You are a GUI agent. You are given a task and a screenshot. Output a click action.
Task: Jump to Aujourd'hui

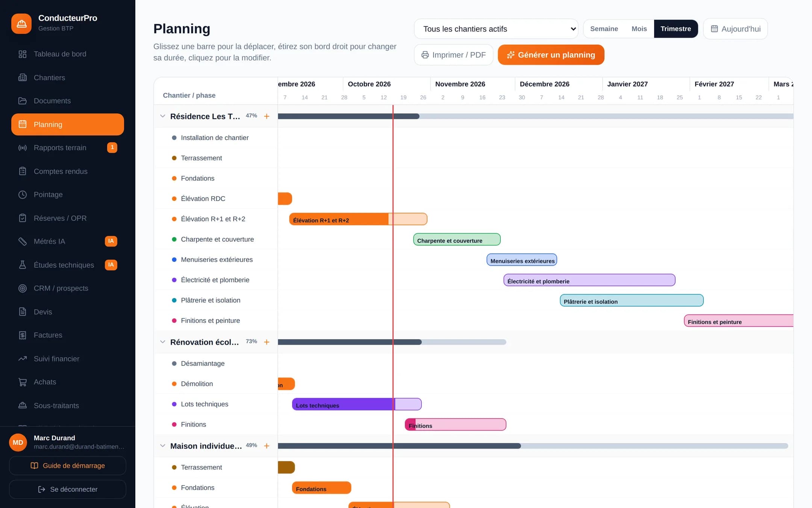click(x=736, y=29)
